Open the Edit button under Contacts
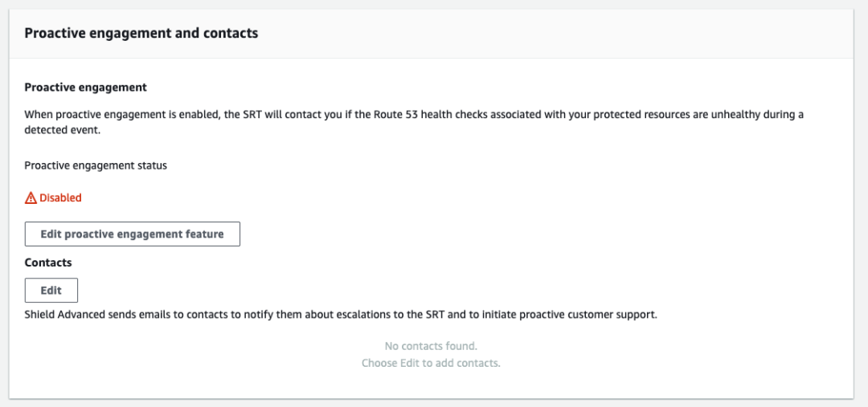The image size is (868, 407). point(51,291)
